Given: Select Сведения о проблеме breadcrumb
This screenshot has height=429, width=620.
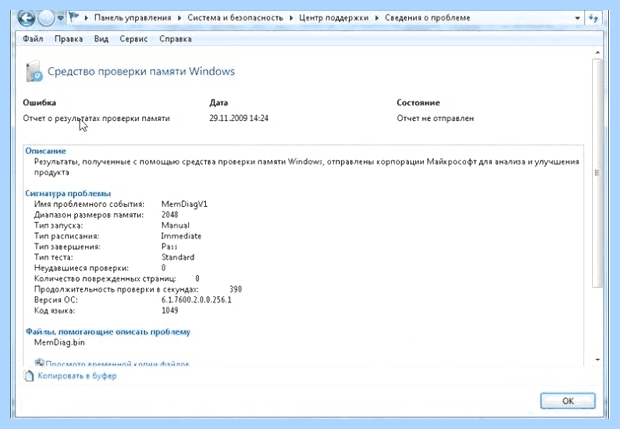Looking at the screenshot, I should point(427,18).
